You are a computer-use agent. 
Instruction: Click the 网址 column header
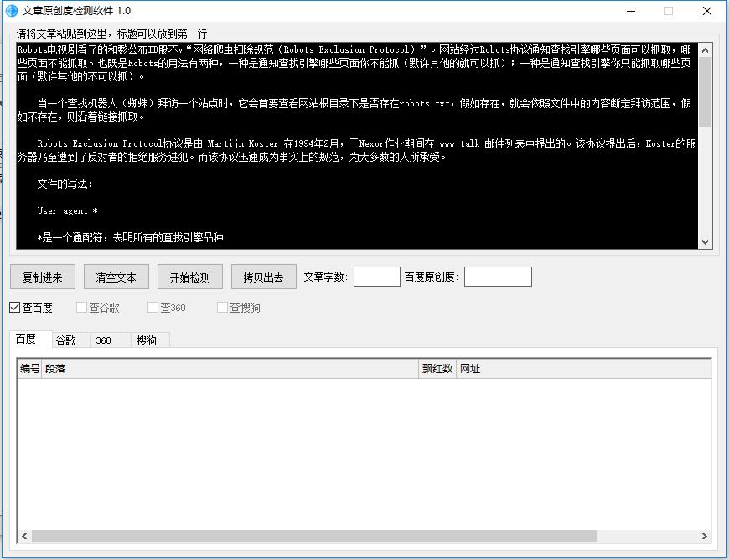(584, 369)
